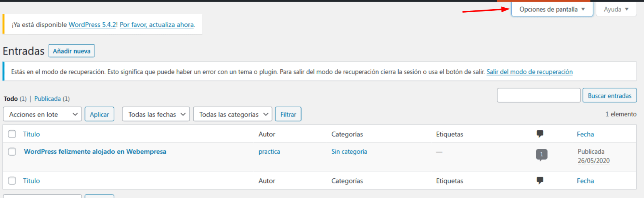Open the Todas las fechas dropdown

pyautogui.click(x=156, y=114)
